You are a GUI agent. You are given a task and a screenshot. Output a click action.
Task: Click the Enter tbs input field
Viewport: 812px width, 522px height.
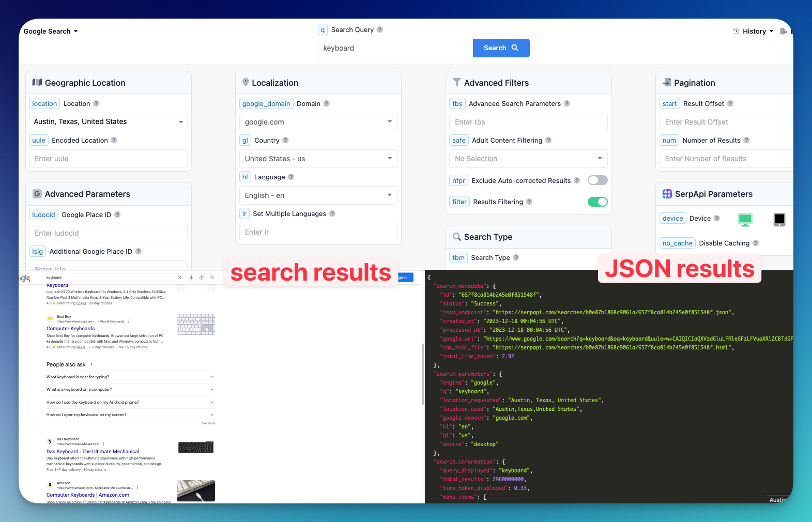click(528, 122)
